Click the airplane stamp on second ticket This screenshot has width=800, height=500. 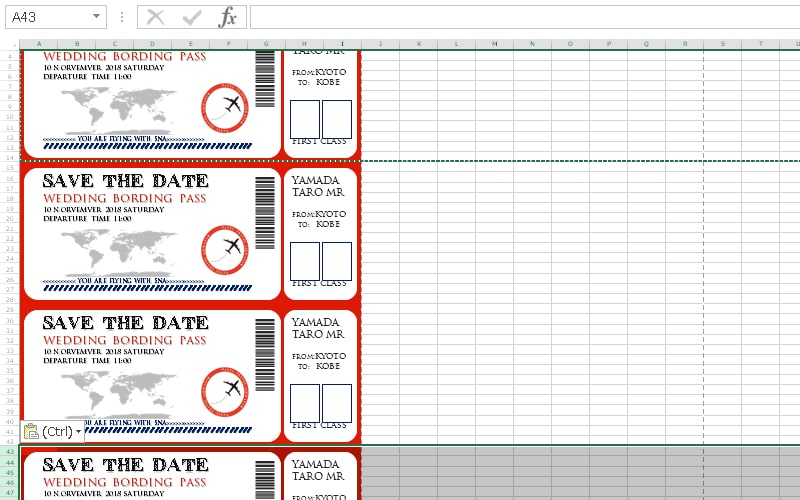(224, 247)
